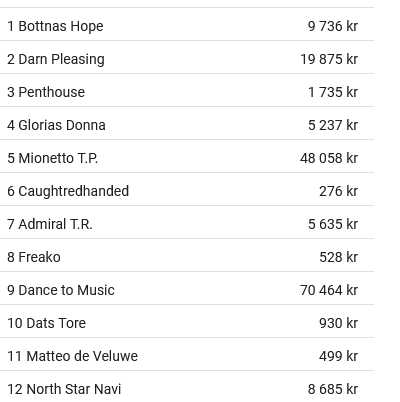The image size is (400, 402).
Task: Select the 7 Admiral T.R. row
Action: (187, 224)
